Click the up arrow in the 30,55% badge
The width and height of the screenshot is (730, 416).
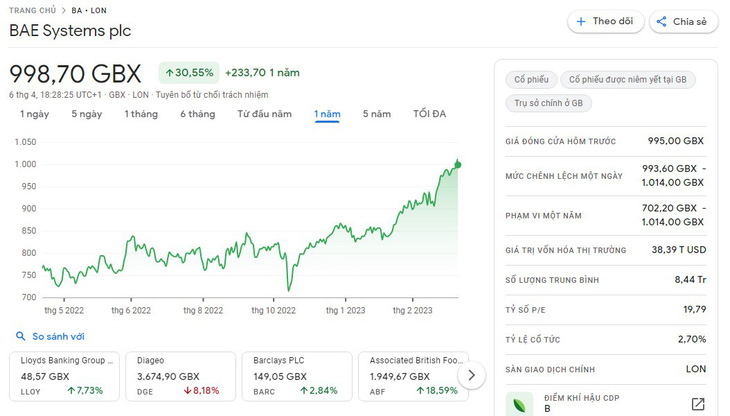click(x=169, y=73)
